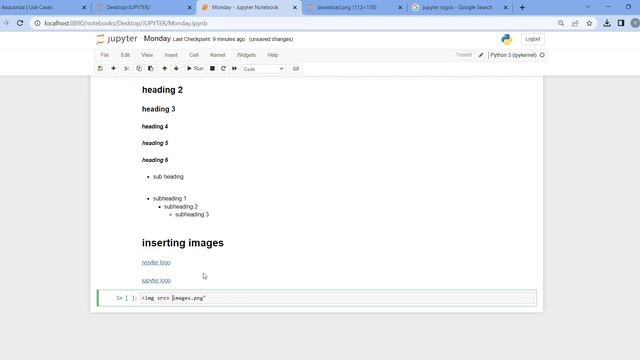View site information icon
The height and width of the screenshot is (360, 640).
click(x=37, y=24)
